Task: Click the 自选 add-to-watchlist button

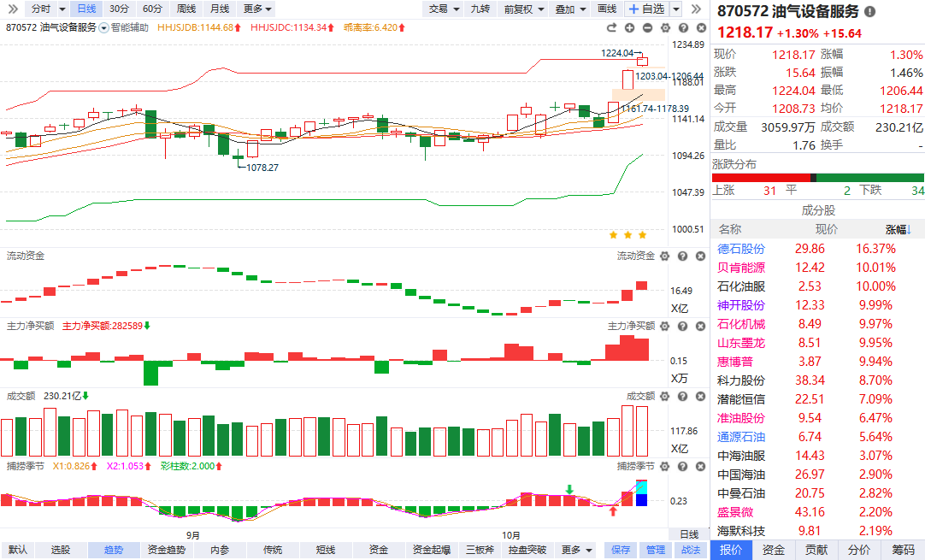Action: (646, 9)
